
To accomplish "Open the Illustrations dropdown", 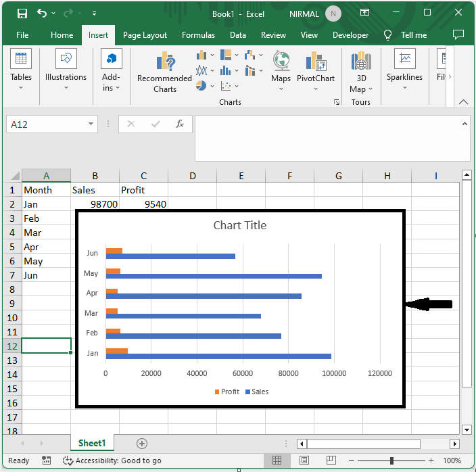I will 66,70.
